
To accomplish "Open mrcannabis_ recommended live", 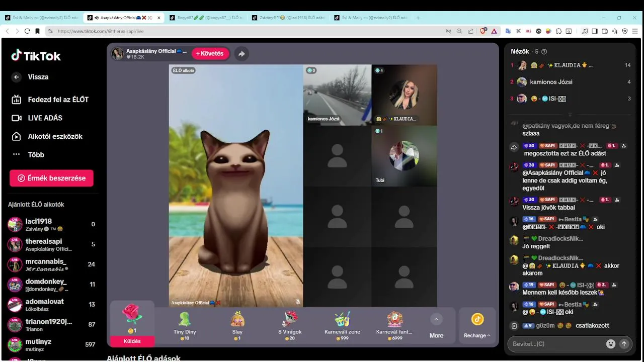I will pos(51,264).
